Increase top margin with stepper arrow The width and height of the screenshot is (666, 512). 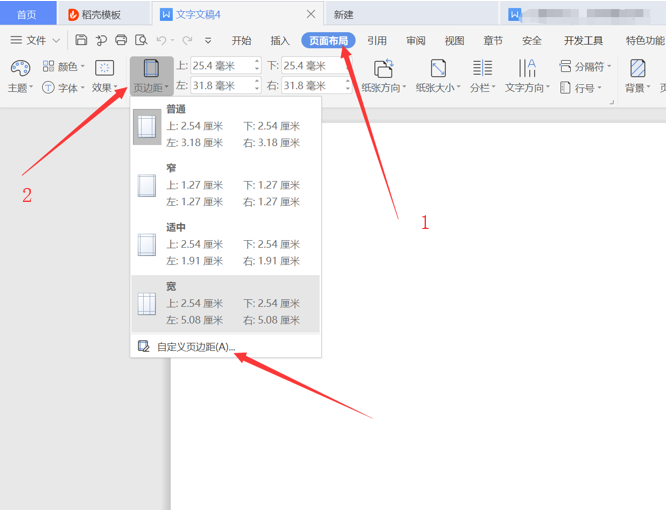click(257, 62)
